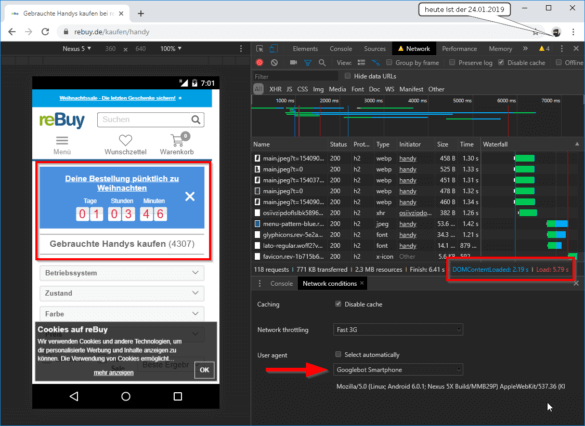Toggle the Offline checkbox
This screenshot has height=426, width=585.
pyautogui.click(x=559, y=62)
